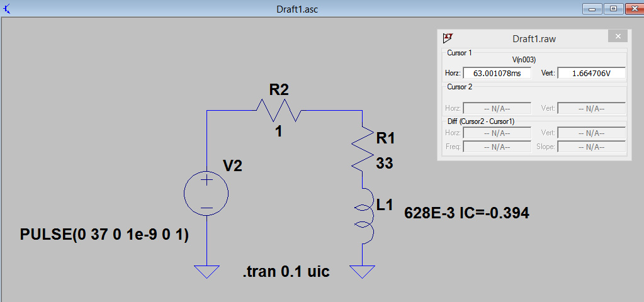Click the Diff Freq field
644x302 pixels.
click(x=497, y=147)
